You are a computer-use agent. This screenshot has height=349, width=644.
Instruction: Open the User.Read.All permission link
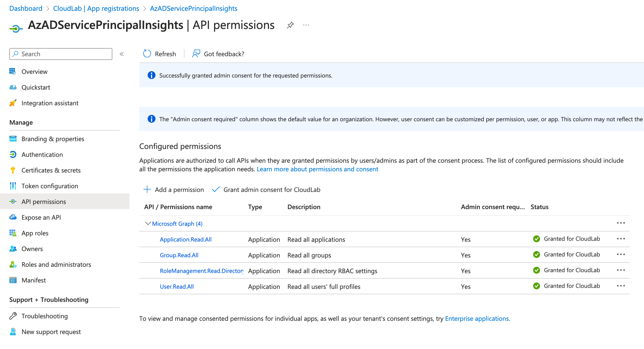pos(177,287)
